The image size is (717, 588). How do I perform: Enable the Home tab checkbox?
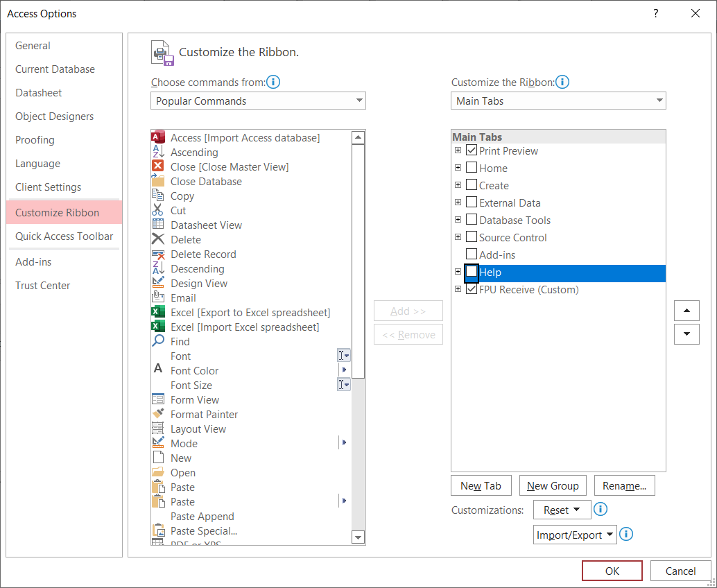[472, 168]
